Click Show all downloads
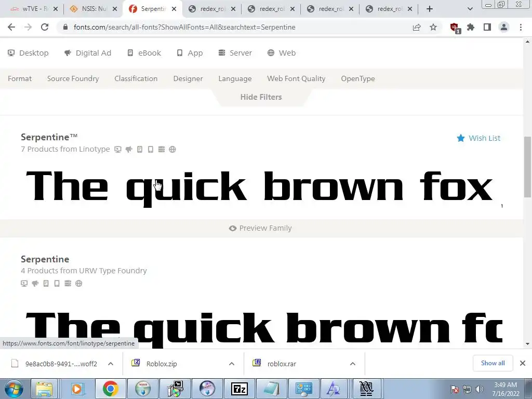Viewport: 532px width, 399px height. pos(493,363)
